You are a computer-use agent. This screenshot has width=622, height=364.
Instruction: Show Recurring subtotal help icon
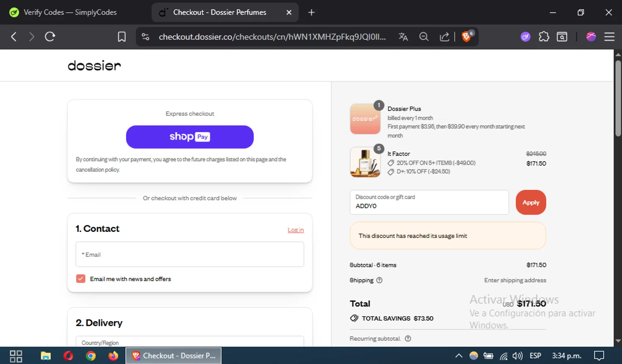point(408,339)
